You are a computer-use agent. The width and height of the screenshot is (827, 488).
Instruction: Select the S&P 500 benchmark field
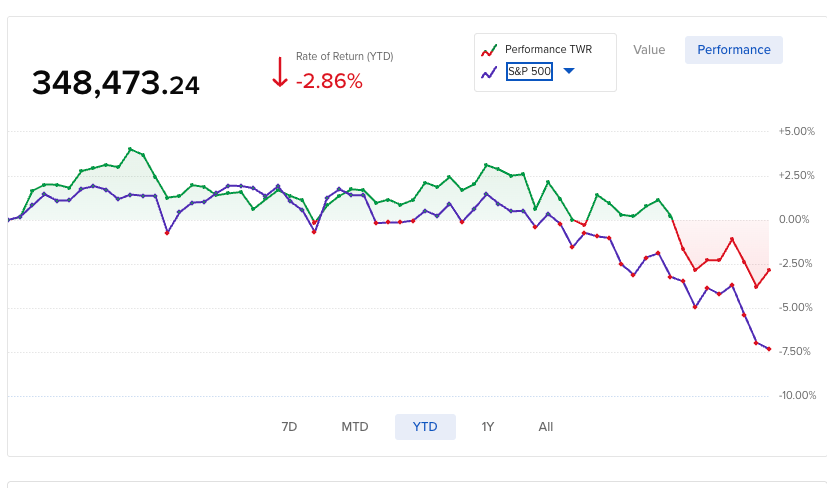coord(529,72)
